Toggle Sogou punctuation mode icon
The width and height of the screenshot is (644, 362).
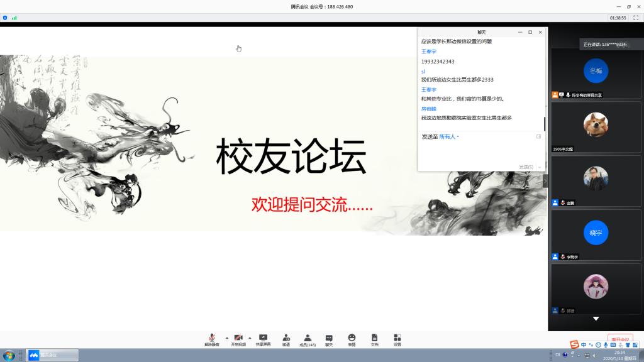point(591,345)
